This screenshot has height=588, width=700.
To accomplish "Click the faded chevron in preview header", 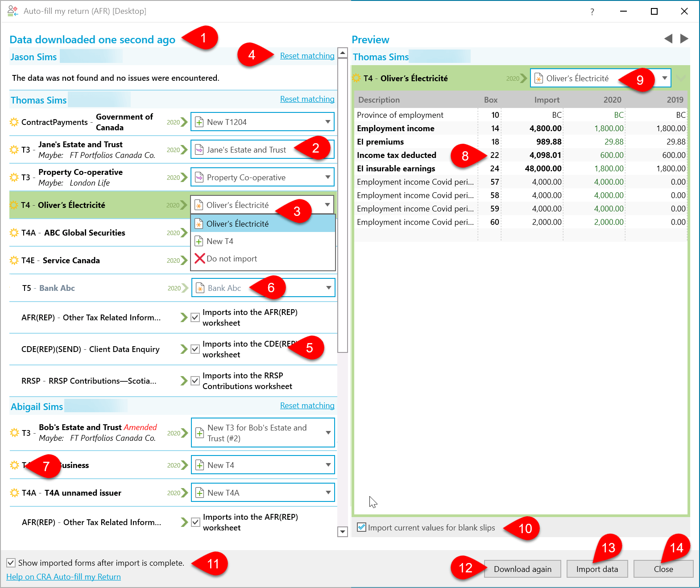I will [x=681, y=79].
